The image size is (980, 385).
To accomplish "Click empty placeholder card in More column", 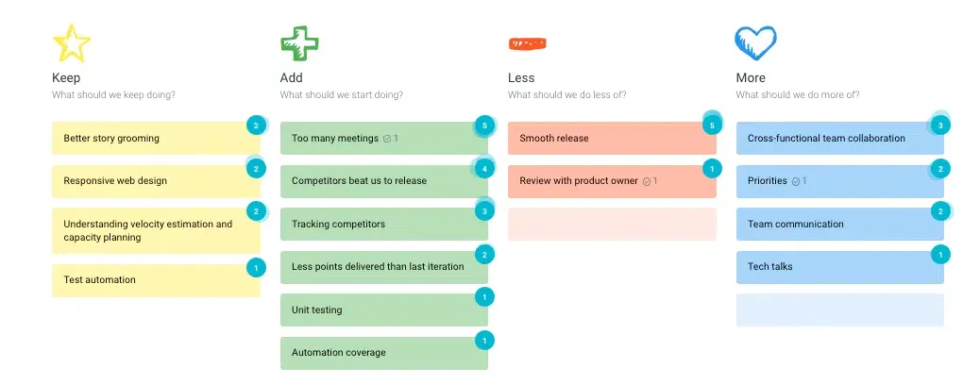I will (840, 310).
